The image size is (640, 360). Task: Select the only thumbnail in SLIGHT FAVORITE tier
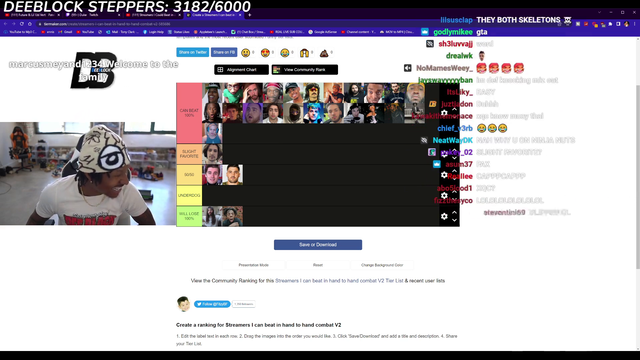(x=212, y=154)
